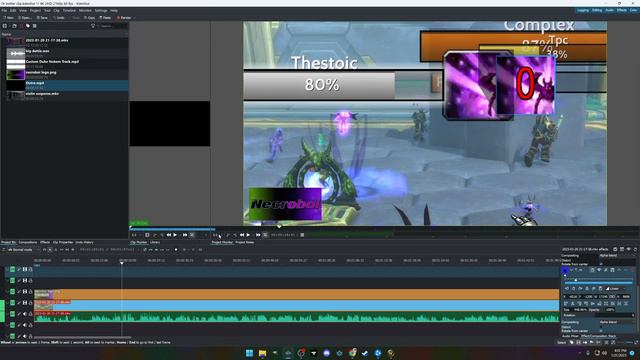Click the Open toolbar button
This screenshot has height=360, width=640.
(24, 18)
